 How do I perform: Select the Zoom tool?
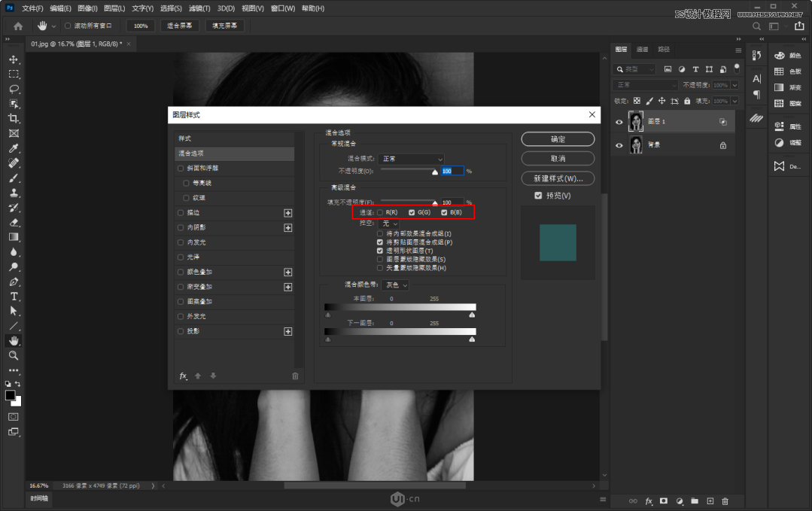(14, 354)
